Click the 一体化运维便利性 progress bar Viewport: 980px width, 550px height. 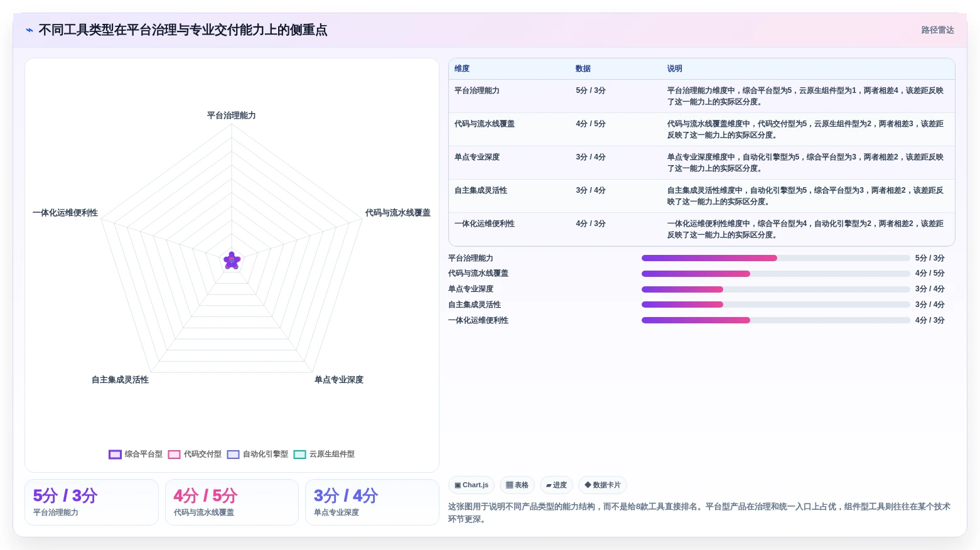point(776,320)
